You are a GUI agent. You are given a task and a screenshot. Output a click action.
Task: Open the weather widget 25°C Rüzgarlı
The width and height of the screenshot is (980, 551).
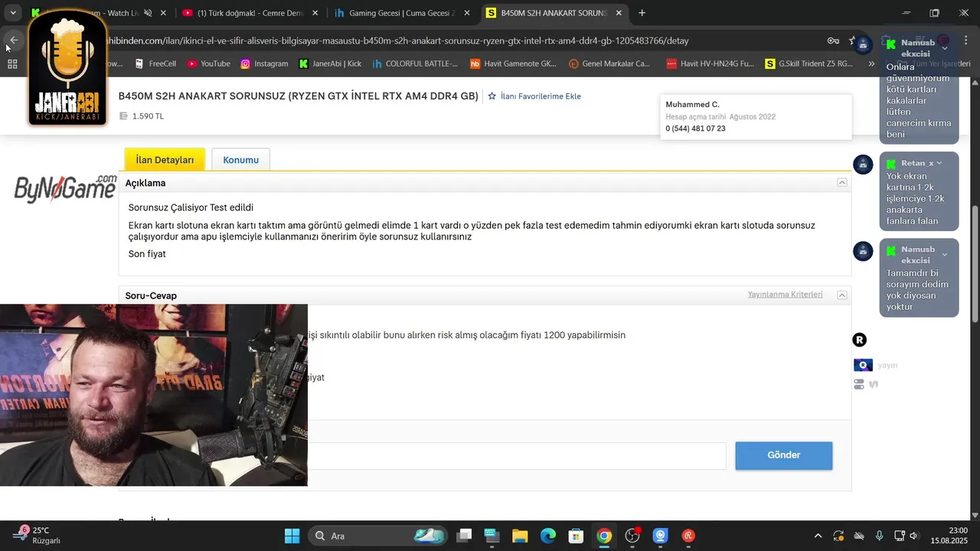37,536
